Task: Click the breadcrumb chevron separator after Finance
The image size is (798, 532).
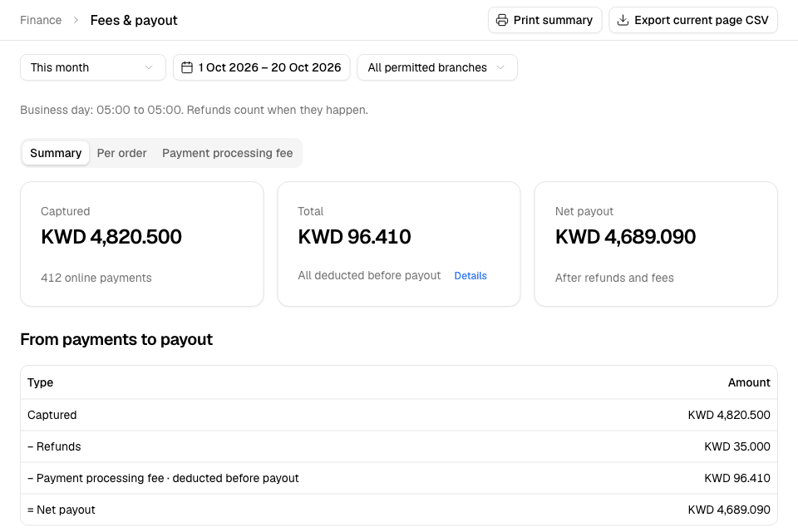Action: pyautogui.click(x=76, y=20)
